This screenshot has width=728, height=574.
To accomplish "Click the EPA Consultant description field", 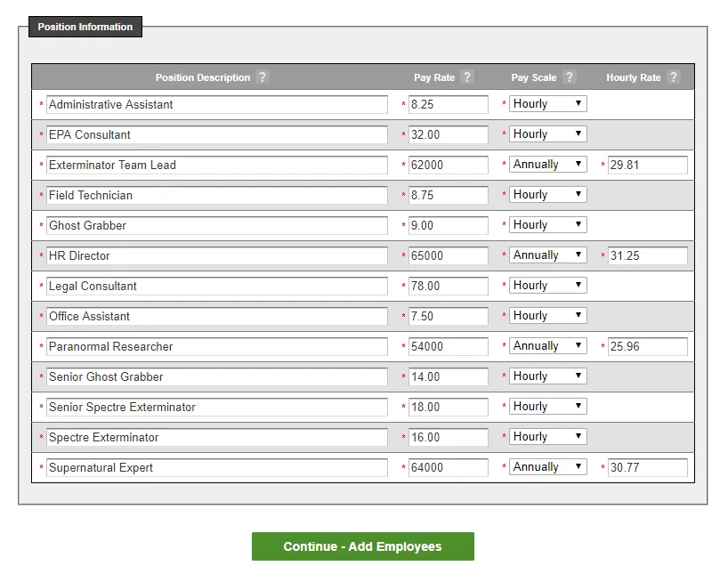I will (217, 134).
